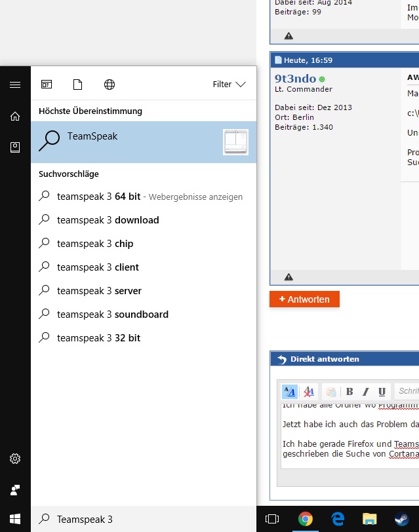Select suggestion teamspeak 3 64 bit
This screenshot has width=419, height=532.
(144, 197)
